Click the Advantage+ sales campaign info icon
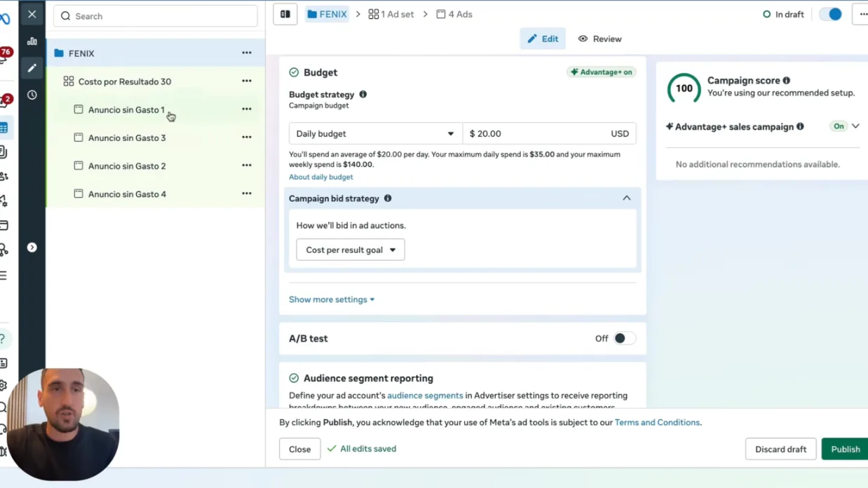Viewport: 868px width, 488px height. 800,127
